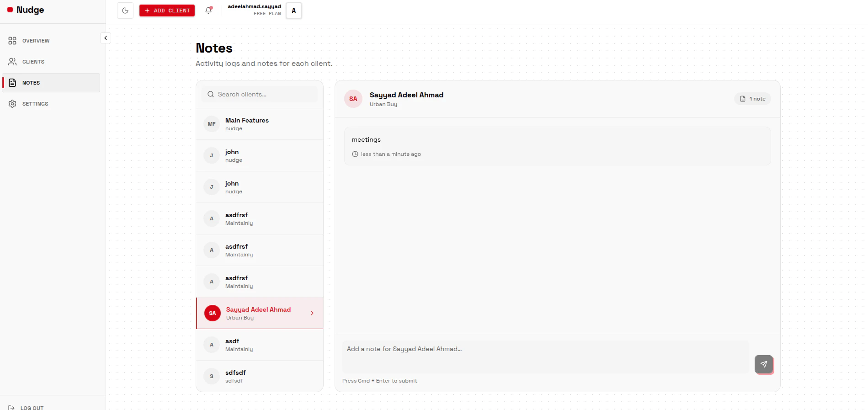Open the notifications bell
The width and height of the screenshot is (868, 410).
[208, 10]
